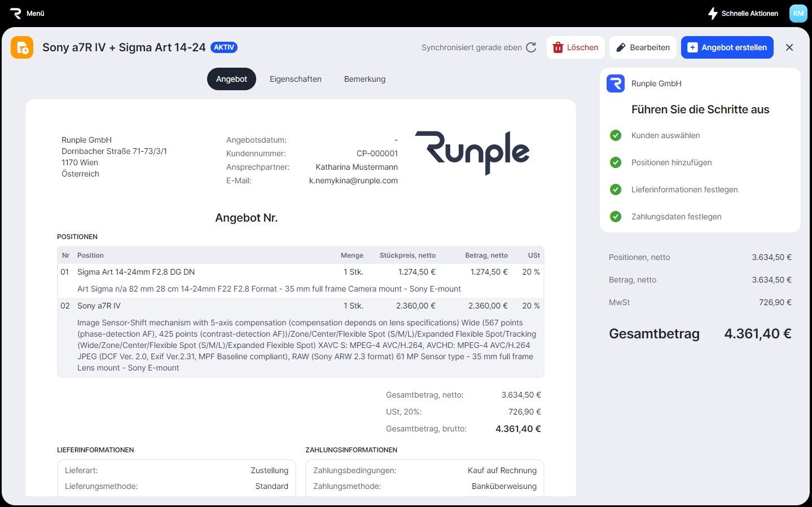This screenshot has width=812, height=507.
Task: Click the Runple GmbH company icon
Action: pyautogui.click(x=616, y=83)
